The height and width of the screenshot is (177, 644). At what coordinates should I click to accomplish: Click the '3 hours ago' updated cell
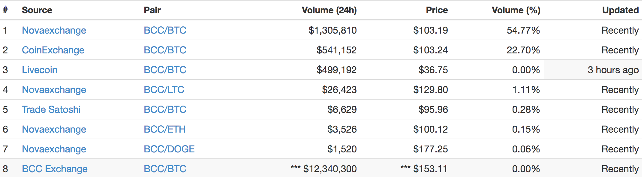(613, 70)
